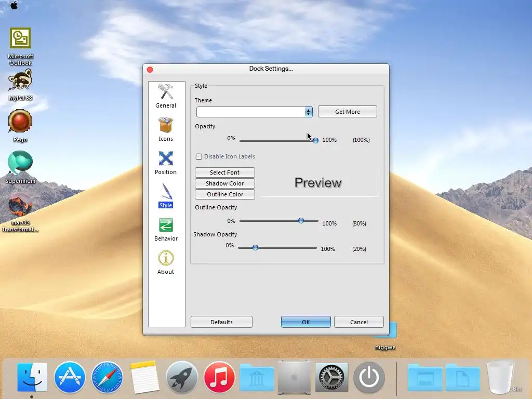Close Dock Settings with the red button
Screen dimensions: 532x399
point(150,70)
